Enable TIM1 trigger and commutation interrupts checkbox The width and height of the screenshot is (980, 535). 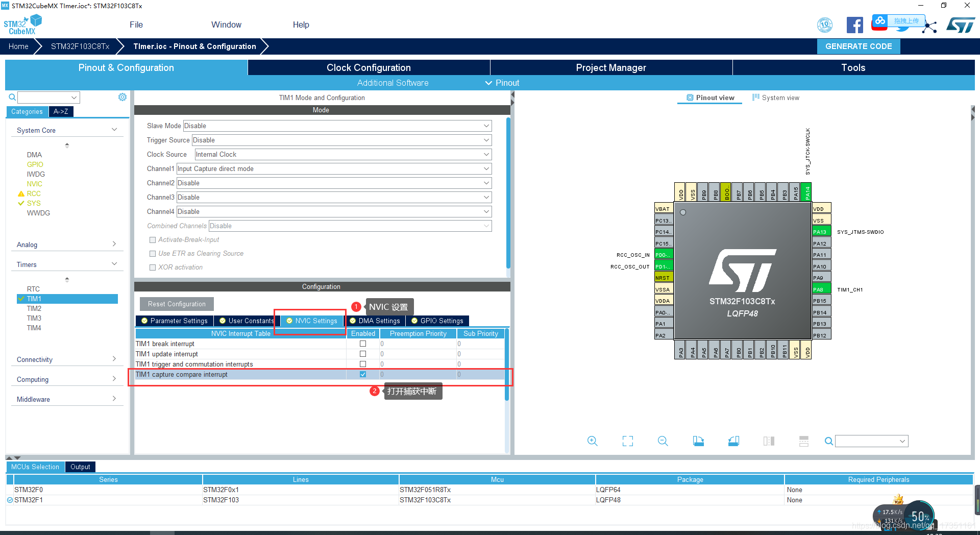pos(363,364)
